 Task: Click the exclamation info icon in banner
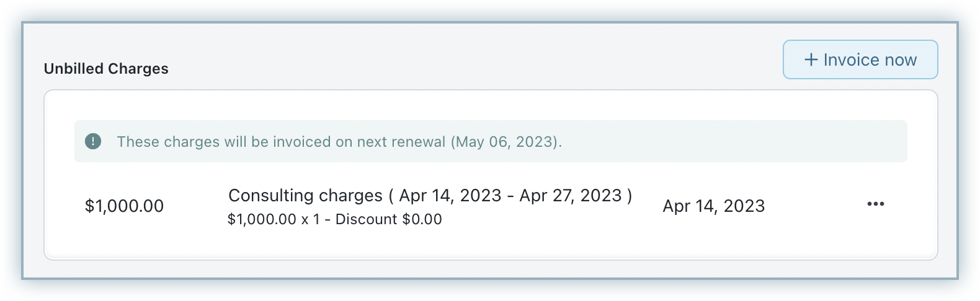pyautogui.click(x=93, y=141)
